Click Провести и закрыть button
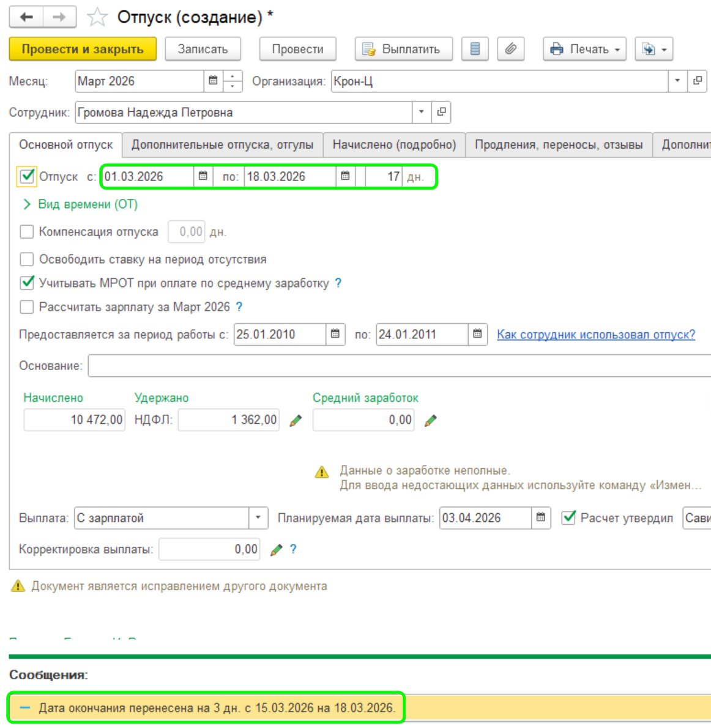 (83, 49)
